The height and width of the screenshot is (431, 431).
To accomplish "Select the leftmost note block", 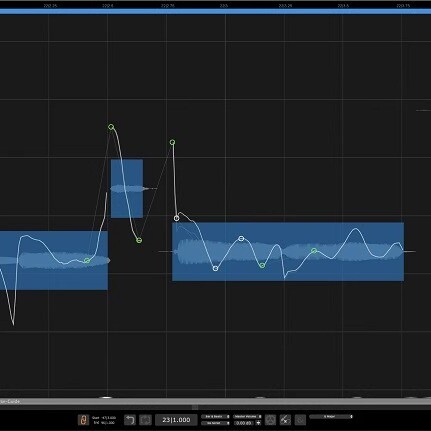I will 54,260.
